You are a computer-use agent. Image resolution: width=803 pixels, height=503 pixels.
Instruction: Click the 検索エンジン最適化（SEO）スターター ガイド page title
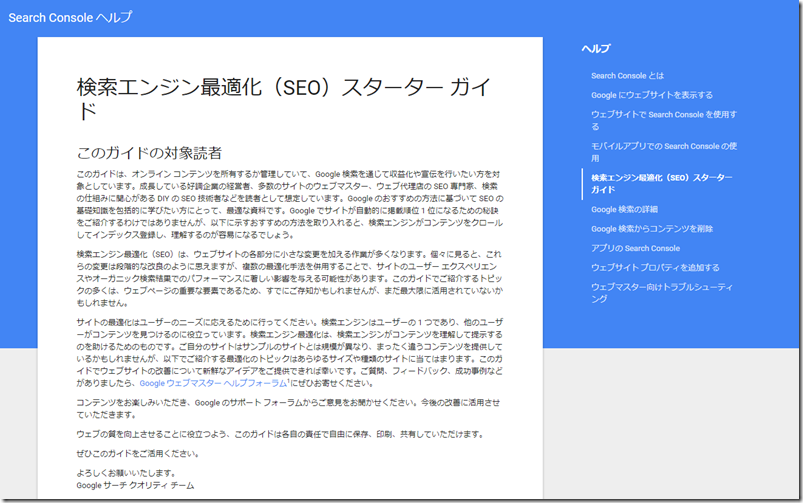pos(283,87)
